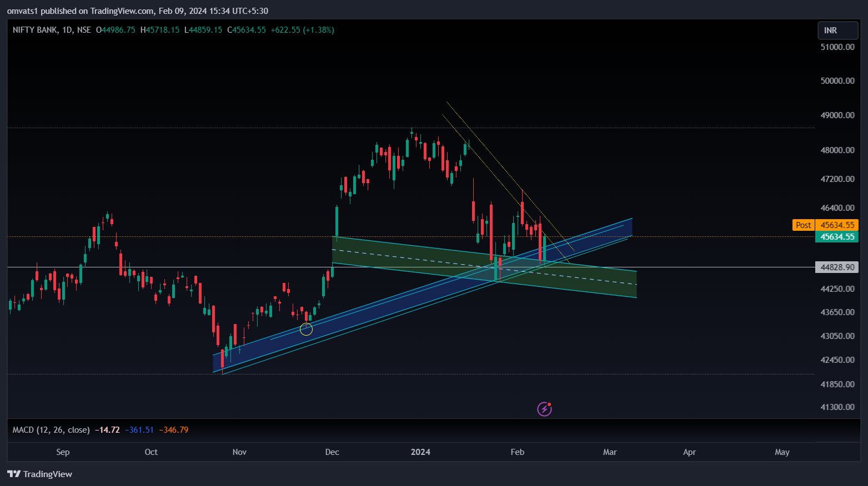This screenshot has width=868, height=486.
Task: Click the 46400.00 price axis label
Action: [x=837, y=208]
